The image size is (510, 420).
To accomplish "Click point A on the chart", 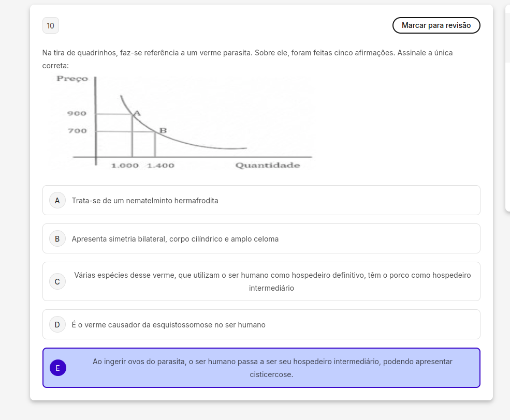I will tap(137, 112).
